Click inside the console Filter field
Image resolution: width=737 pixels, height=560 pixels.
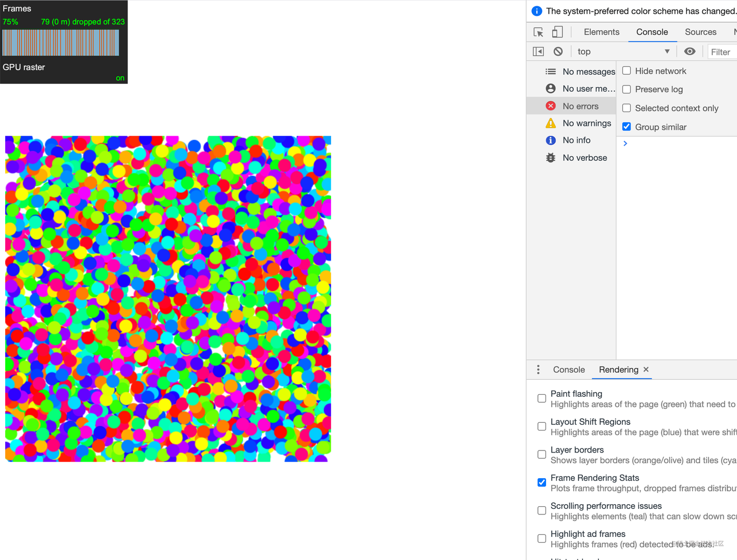[723, 52]
